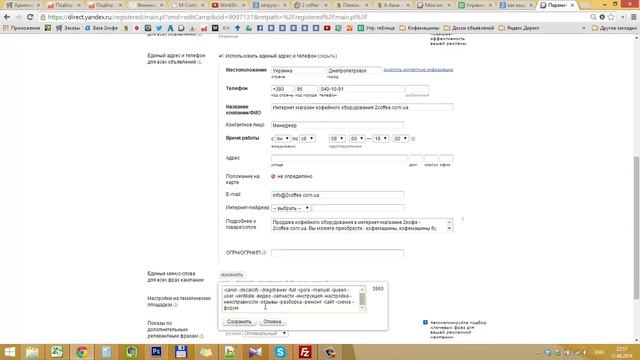Open the Доски объявлений bookmarks folder
The width and height of the screenshot is (640, 360).
(469, 28)
